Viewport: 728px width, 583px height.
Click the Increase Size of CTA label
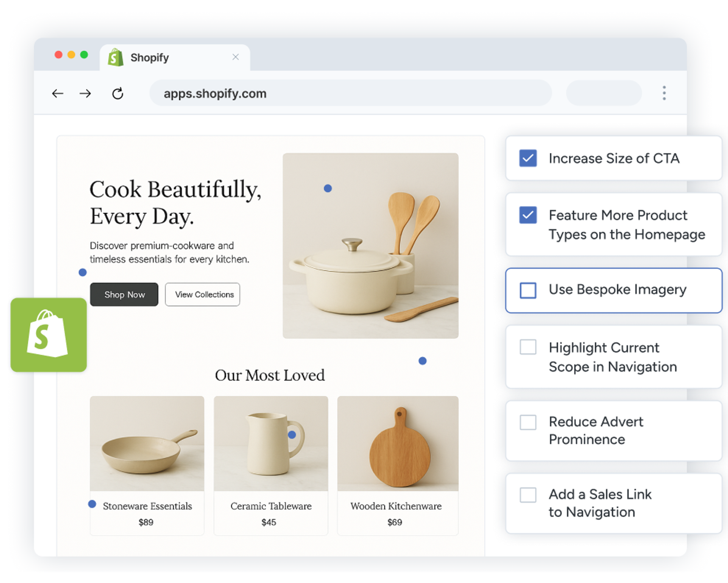(614, 159)
